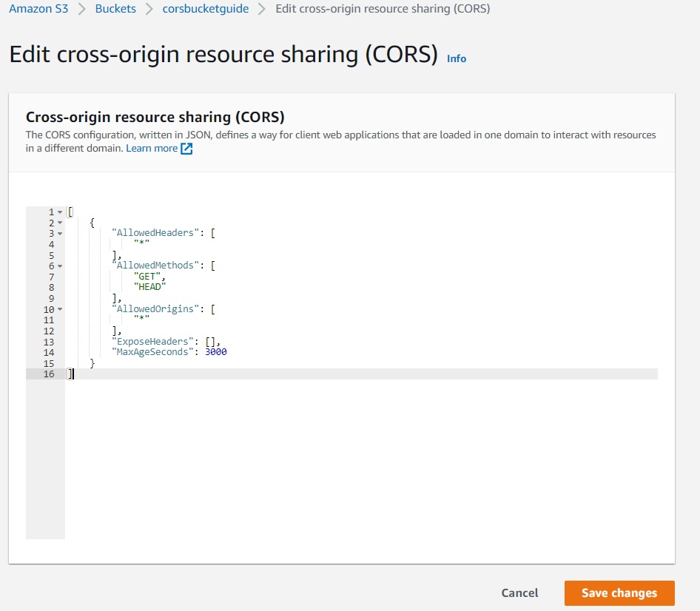
Task: Open the Info link beside the title
Action: [x=457, y=58]
